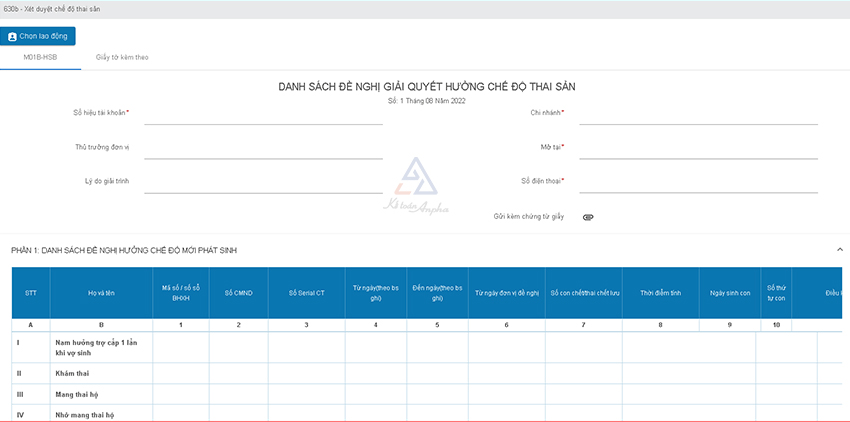Click the paperclip attachment icon

click(588, 217)
